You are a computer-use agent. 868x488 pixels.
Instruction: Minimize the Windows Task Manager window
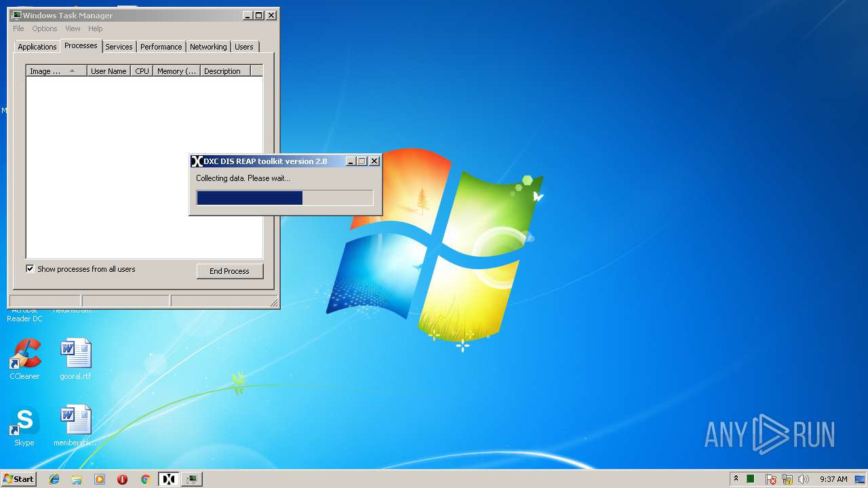tap(248, 15)
